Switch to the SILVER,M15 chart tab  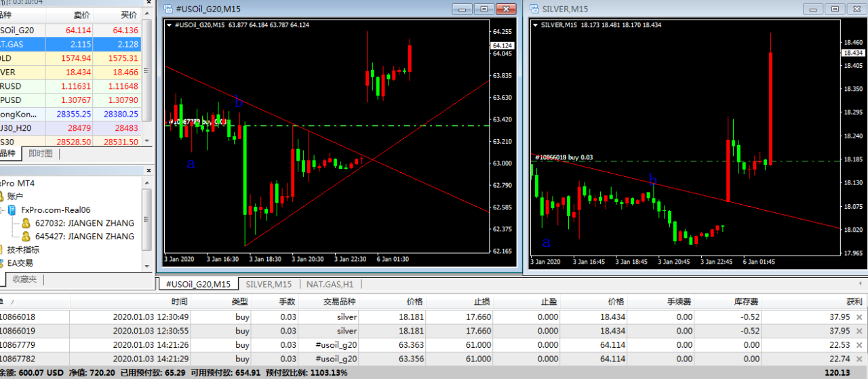[269, 285]
